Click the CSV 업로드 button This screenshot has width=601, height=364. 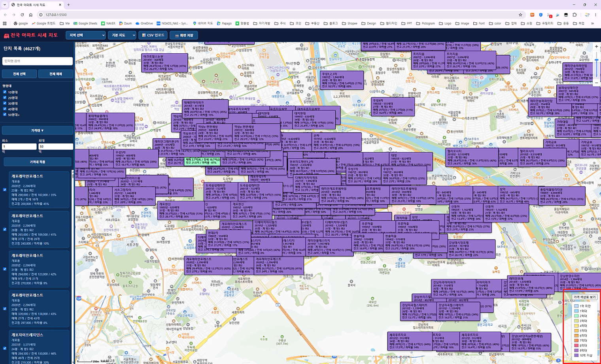[x=153, y=35]
